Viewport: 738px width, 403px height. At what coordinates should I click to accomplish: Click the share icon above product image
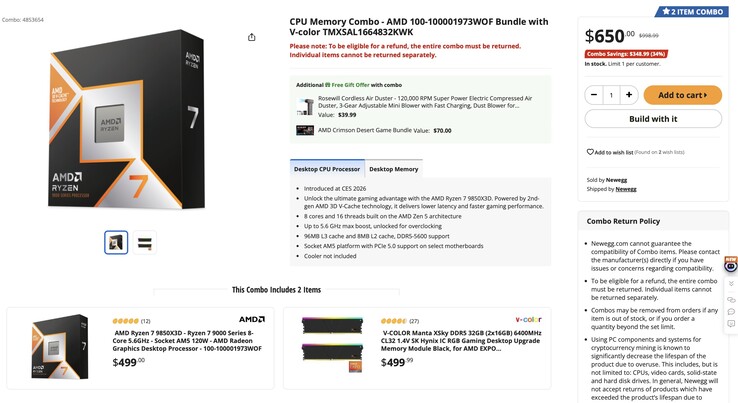(251, 37)
